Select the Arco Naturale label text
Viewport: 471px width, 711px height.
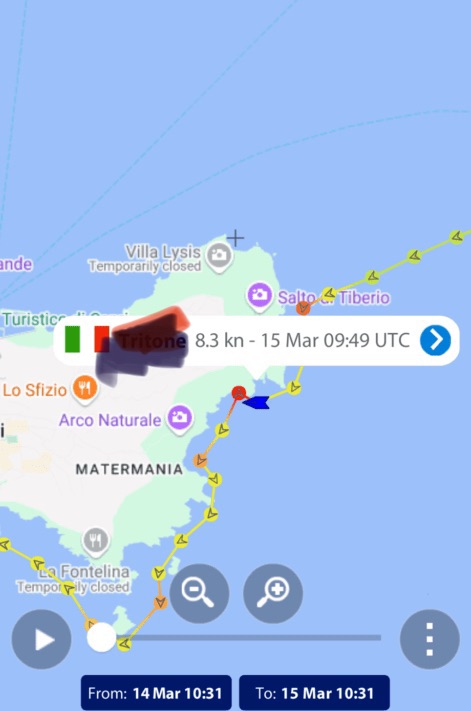click(x=110, y=420)
